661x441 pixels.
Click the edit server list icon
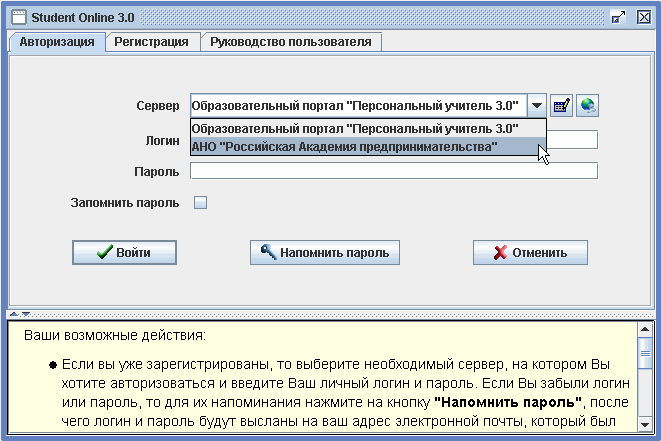[x=561, y=105]
